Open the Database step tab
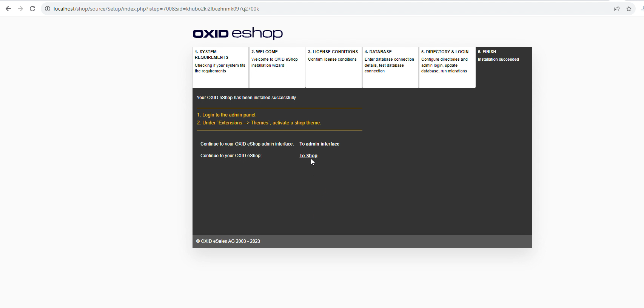 390,61
